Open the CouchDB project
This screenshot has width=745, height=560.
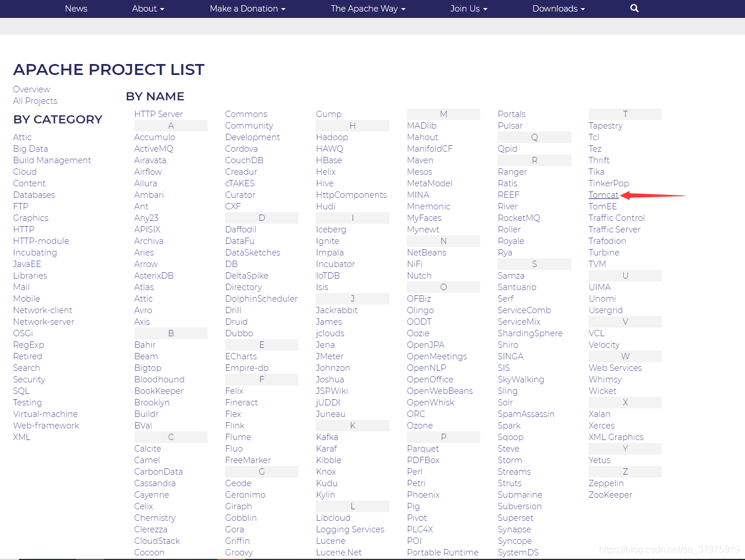click(x=244, y=160)
